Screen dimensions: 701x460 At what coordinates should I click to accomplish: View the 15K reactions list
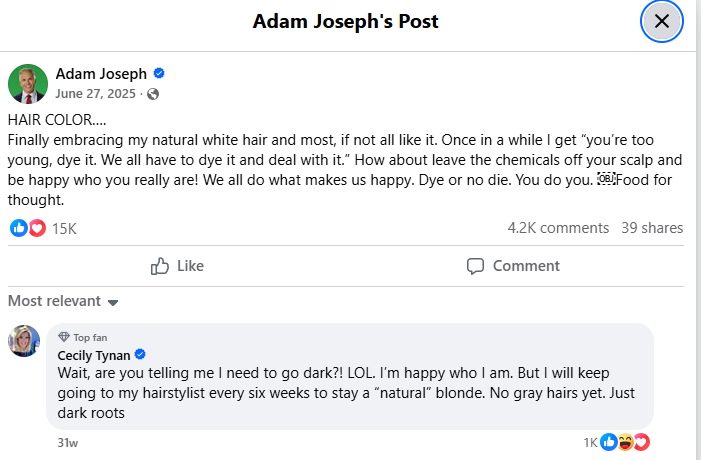tap(64, 228)
